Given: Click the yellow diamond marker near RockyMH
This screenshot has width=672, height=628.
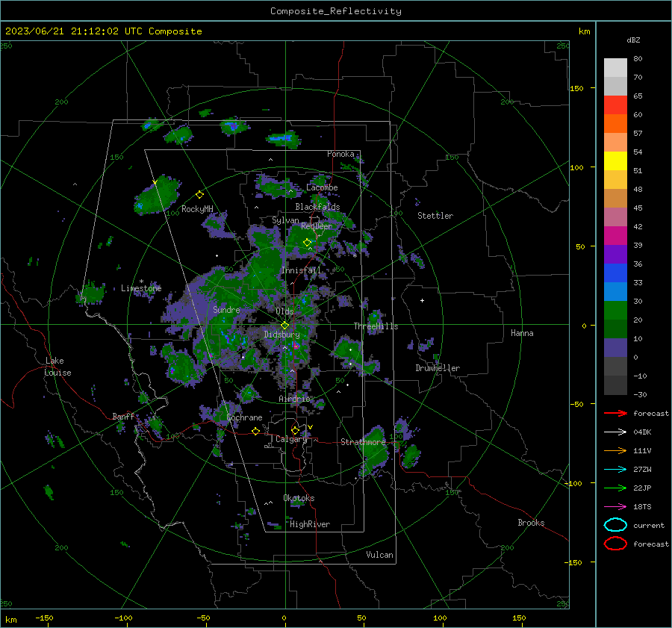Looking at the screenshot, I should 199,195.
